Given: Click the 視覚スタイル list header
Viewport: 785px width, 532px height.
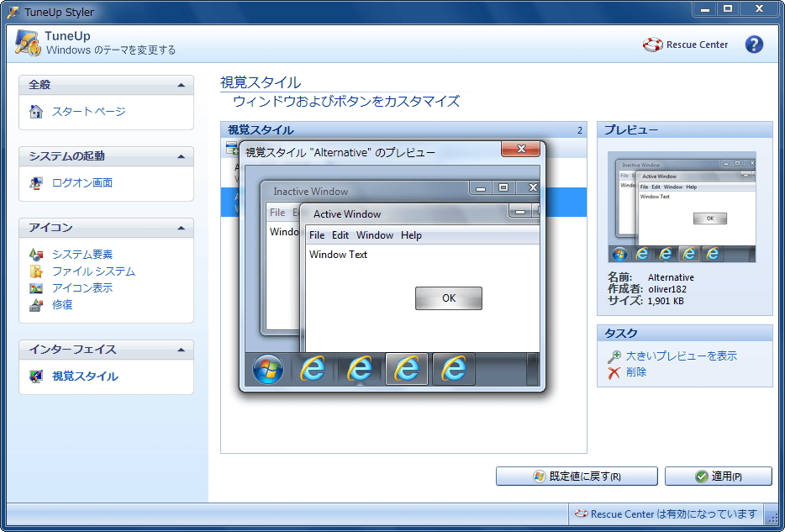Looking at the screenshot, I should [403, 130].
